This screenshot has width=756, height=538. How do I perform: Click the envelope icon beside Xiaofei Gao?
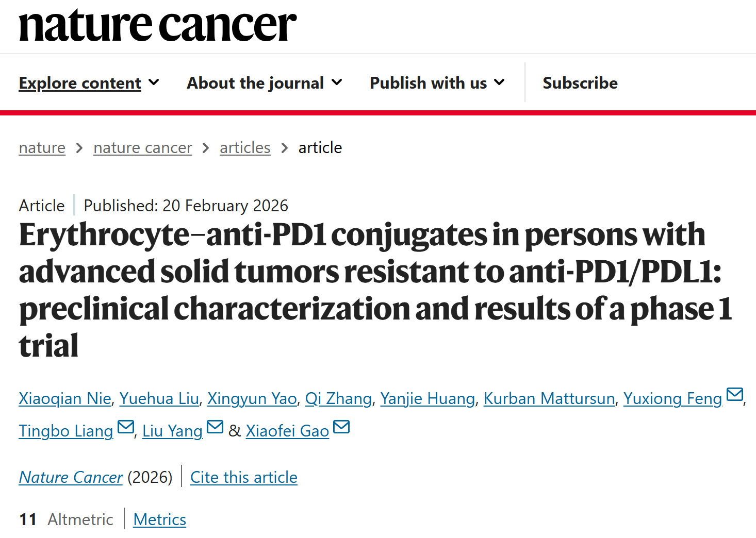(341, 427)
